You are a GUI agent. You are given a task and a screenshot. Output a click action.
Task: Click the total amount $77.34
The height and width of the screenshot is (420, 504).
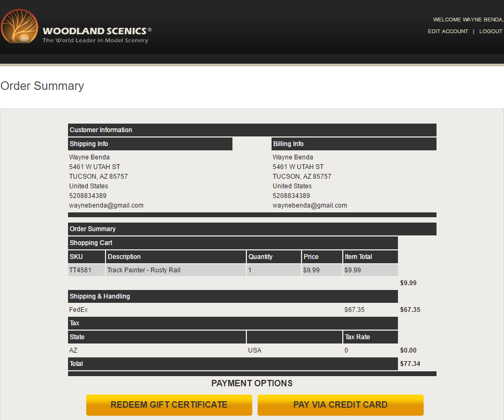tap(410, 363)
